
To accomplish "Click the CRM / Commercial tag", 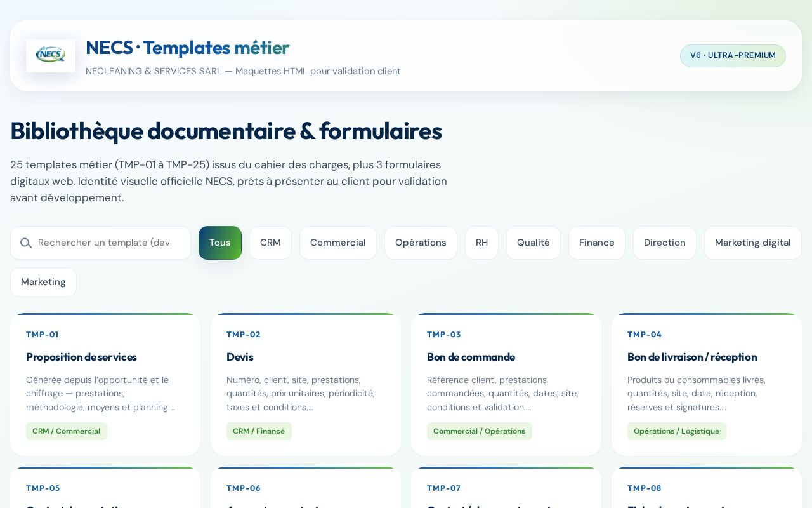I will [x=67, y=431].
